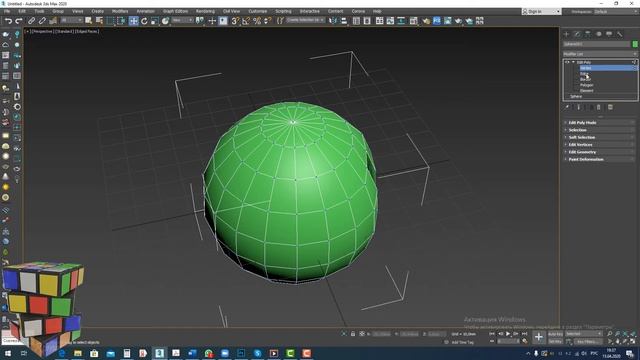The image size is (640, 360).
Task: Expand the Selection rollout
Action: pos(599,130)
